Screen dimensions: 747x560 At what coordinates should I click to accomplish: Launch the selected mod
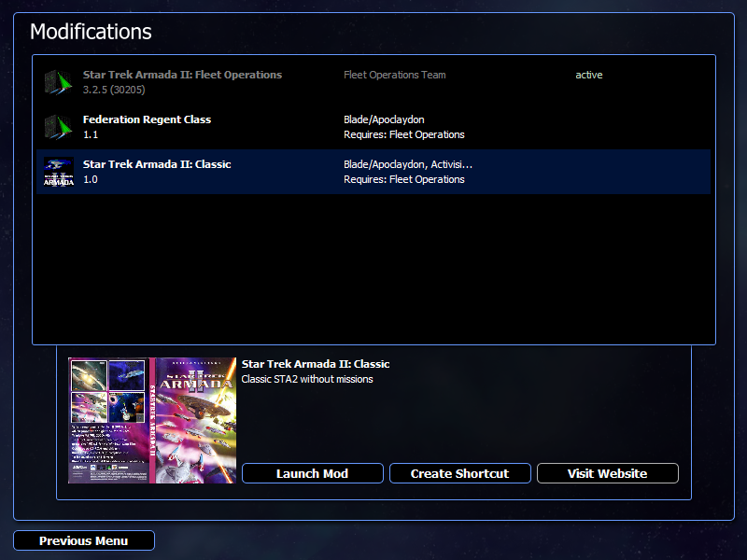click(x=313, y=473)
